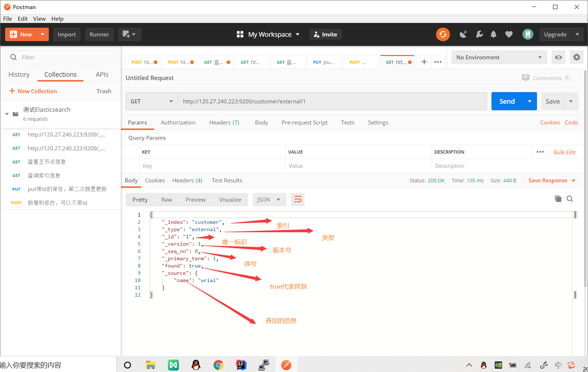Collapse the 测试Elasticsearch collection
This screenshot has width=588, height=372.
(x=7, y=114)
